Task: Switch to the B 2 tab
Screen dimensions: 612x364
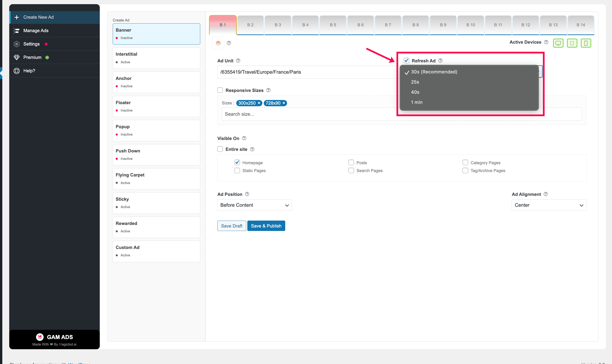Action: 250,25
